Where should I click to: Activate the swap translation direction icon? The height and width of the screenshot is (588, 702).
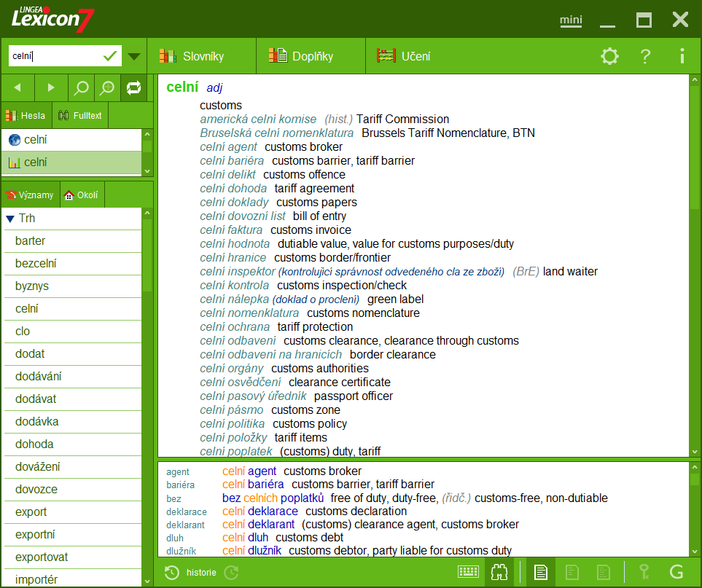[135, 87]
